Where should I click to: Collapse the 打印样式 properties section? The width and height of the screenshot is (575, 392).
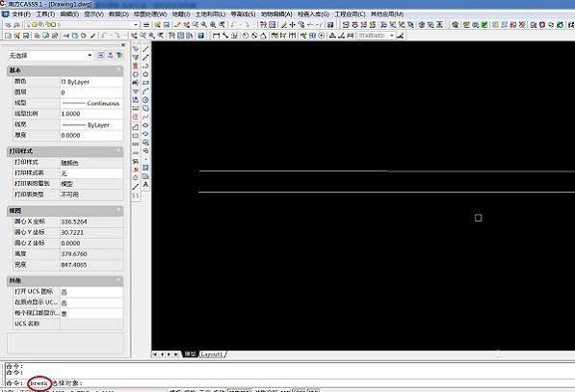tap(118, 150)
